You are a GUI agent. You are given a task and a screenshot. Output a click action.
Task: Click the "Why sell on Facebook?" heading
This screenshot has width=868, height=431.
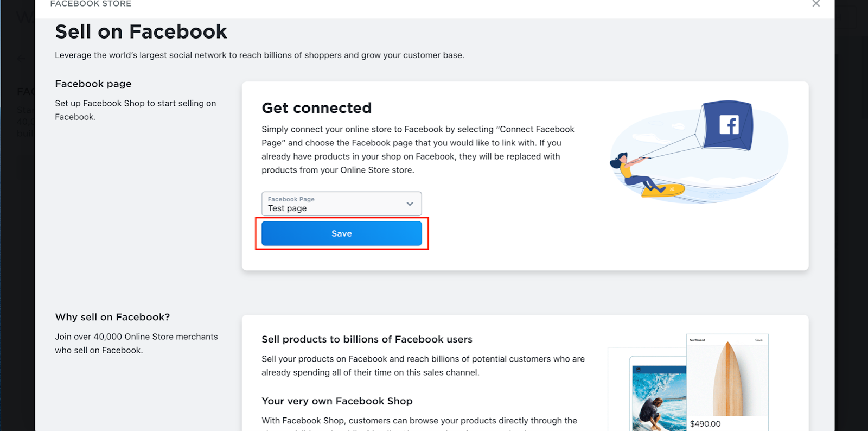(x=112, y=317)
